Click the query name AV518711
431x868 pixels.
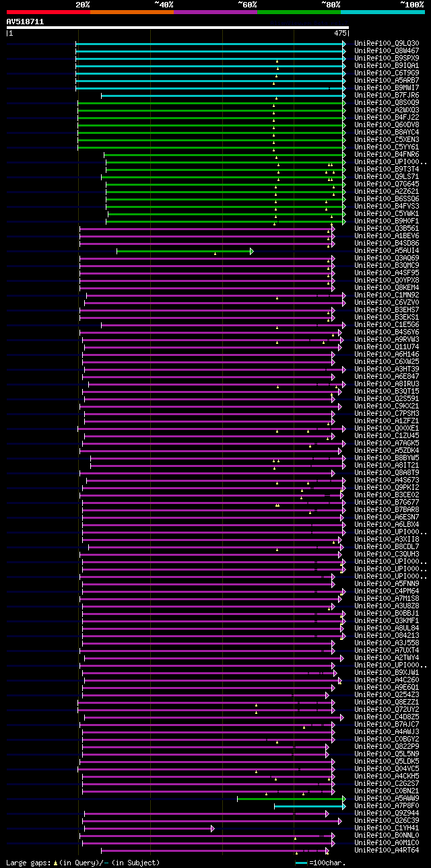point(26,22)
